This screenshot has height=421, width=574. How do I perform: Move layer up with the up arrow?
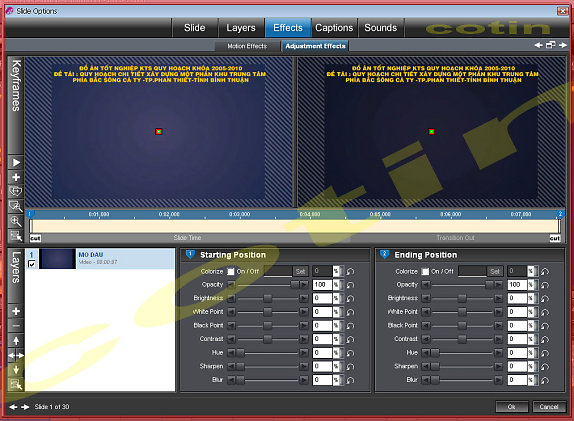point(16,340)
